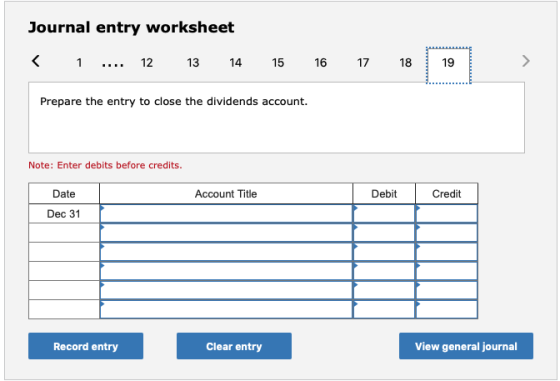This screenshot has width=560, height=381.
Task: Select second row Account Title field
Action: pos(226,233)
